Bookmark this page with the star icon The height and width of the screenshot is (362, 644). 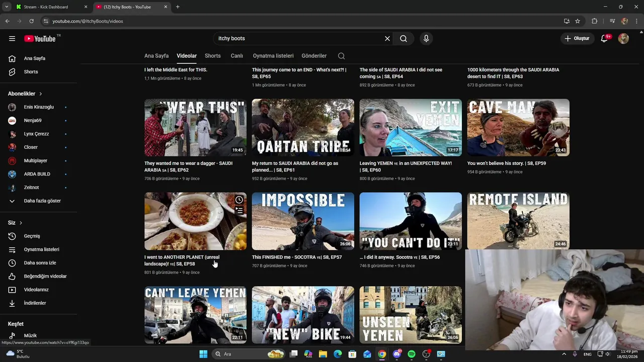click(x=578, y=21)
